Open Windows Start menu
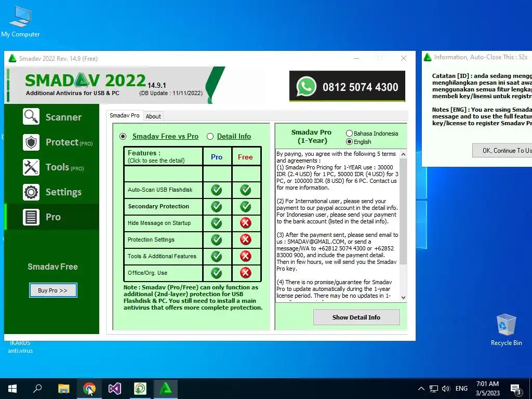This screenshot has height=399, width=532. pyautogui.click(x=12, y=389)
